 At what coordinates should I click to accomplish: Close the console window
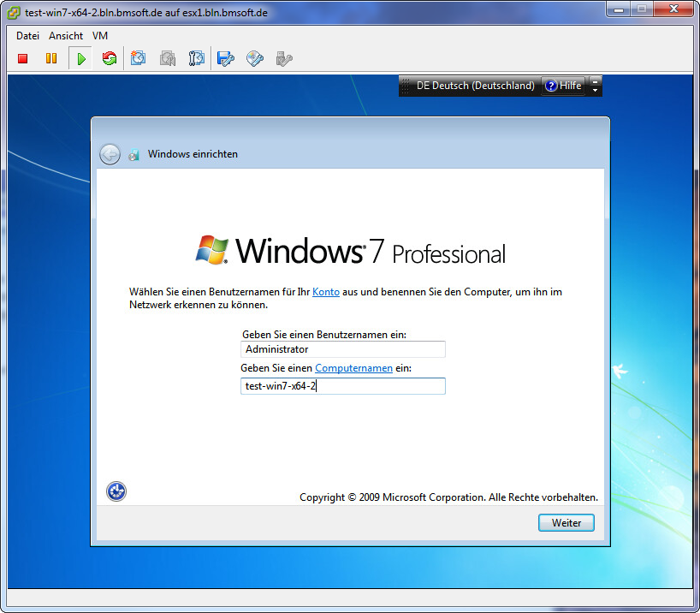click(674, 9)
